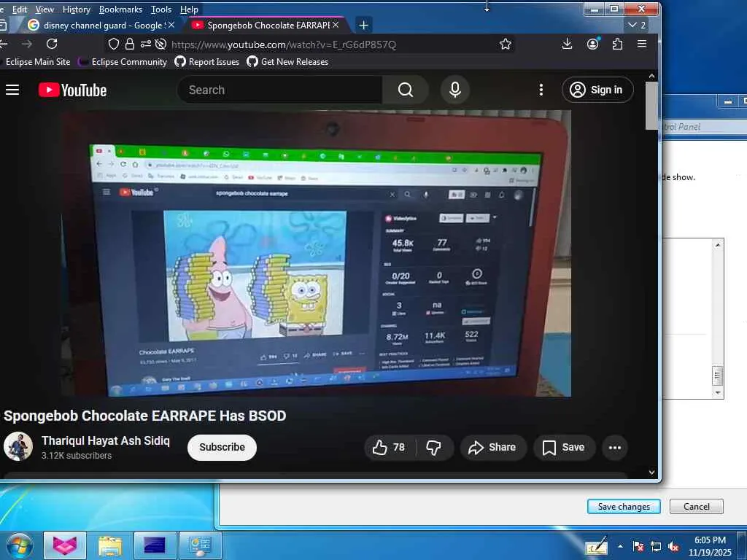The width and height of the screenshot is (747, 560).
Task: Close the Spongebob Chocolate EARRAPE tab
Action: pos(336,25)
